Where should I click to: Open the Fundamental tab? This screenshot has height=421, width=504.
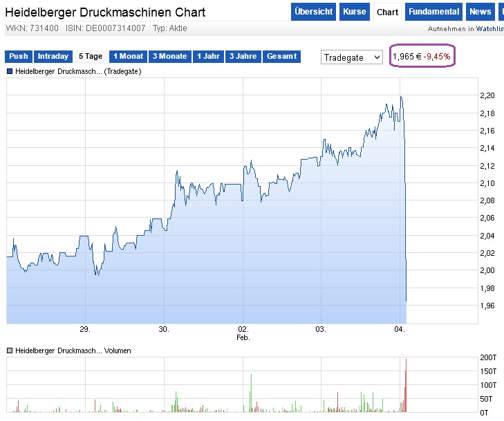[x=433, y=12]
